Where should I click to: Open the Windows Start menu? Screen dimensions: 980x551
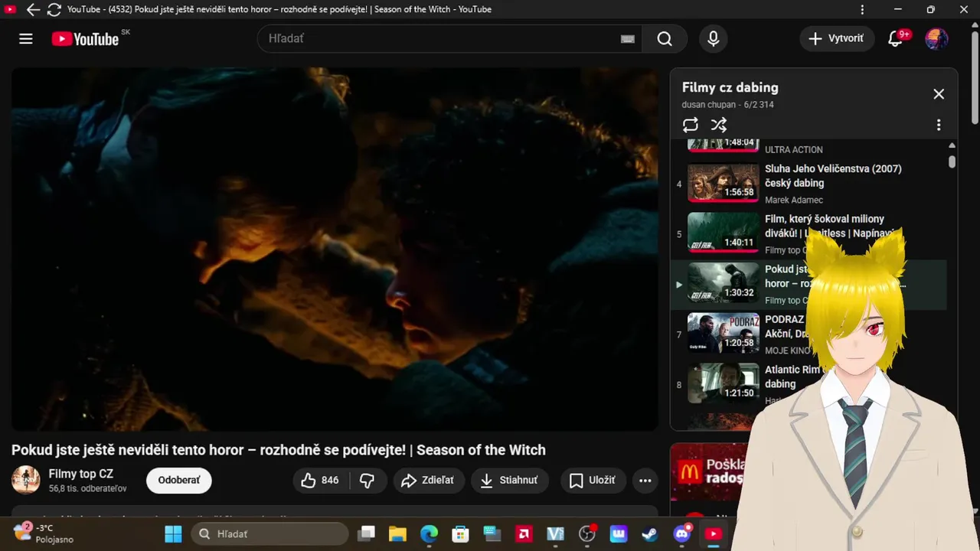[174, 533]
